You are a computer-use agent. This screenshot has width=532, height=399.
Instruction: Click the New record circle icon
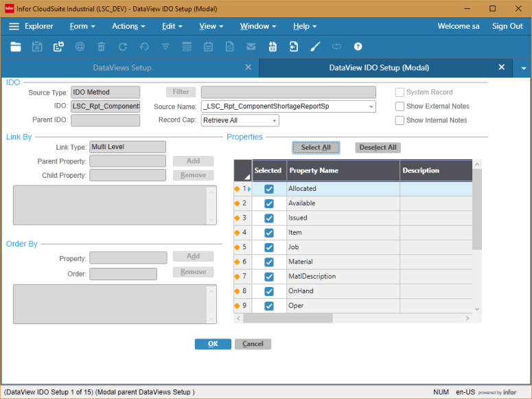pos(80,47)
